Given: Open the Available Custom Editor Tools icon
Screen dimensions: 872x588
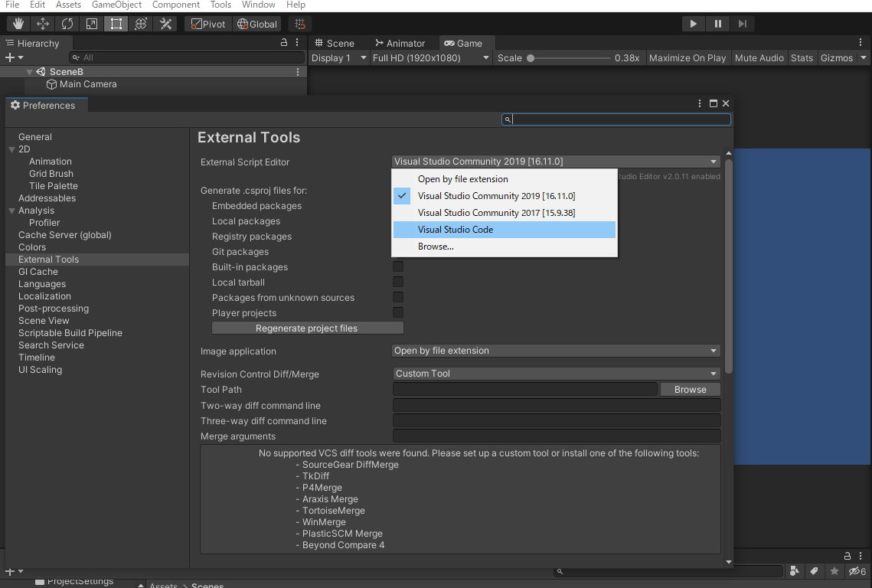Looking at the screenshot, I should 164,24.
